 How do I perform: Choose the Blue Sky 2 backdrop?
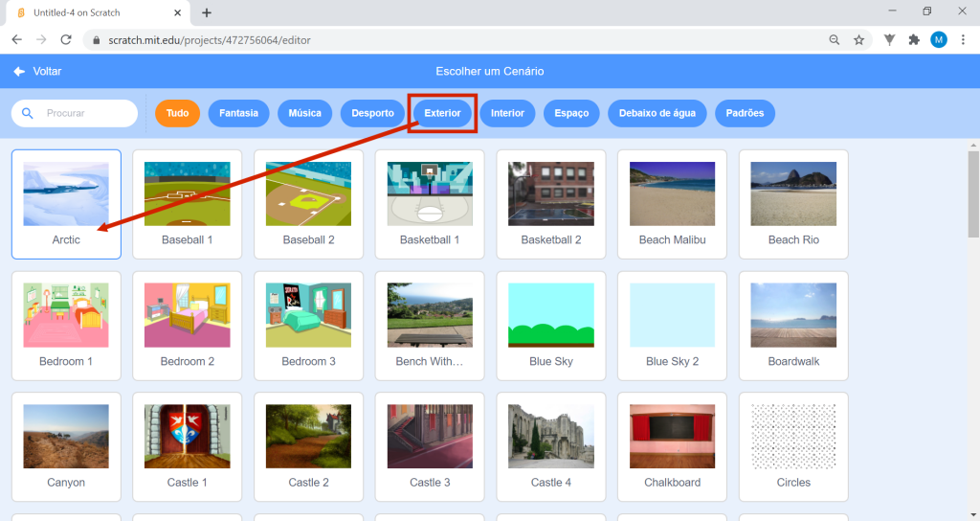tap(673, 326)
